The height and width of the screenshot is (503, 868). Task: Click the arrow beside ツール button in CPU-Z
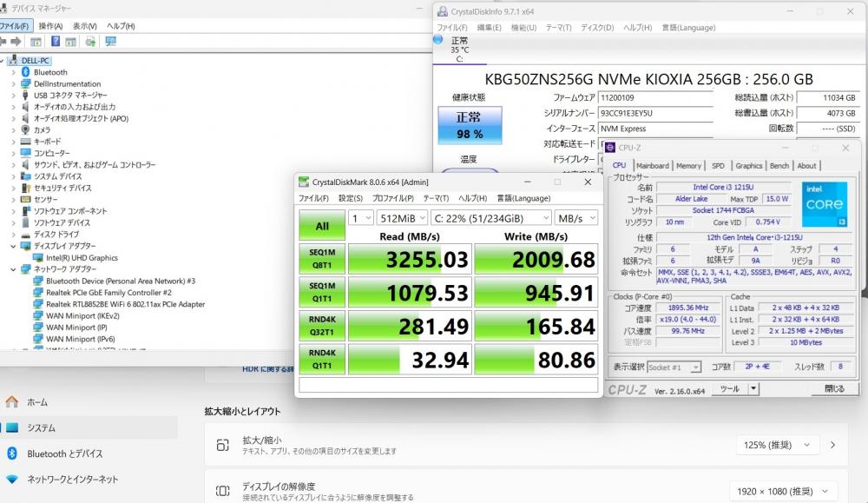[x=753, y=389]
